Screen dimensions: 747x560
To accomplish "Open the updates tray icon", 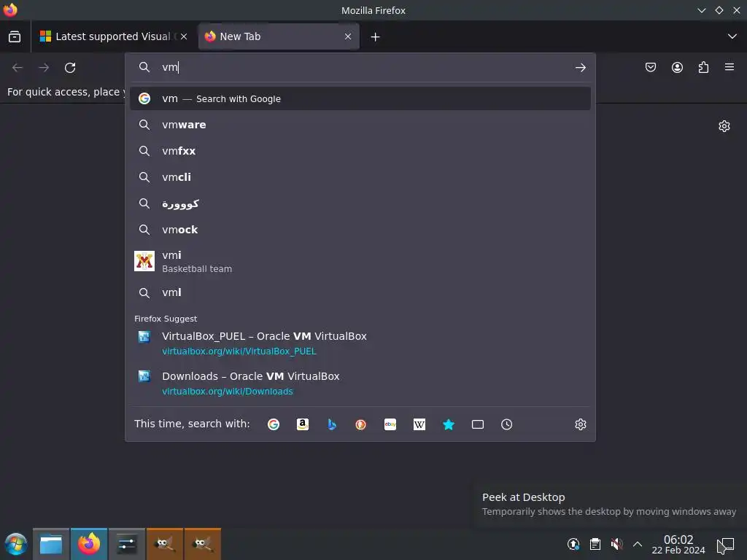I will point(573,544).
